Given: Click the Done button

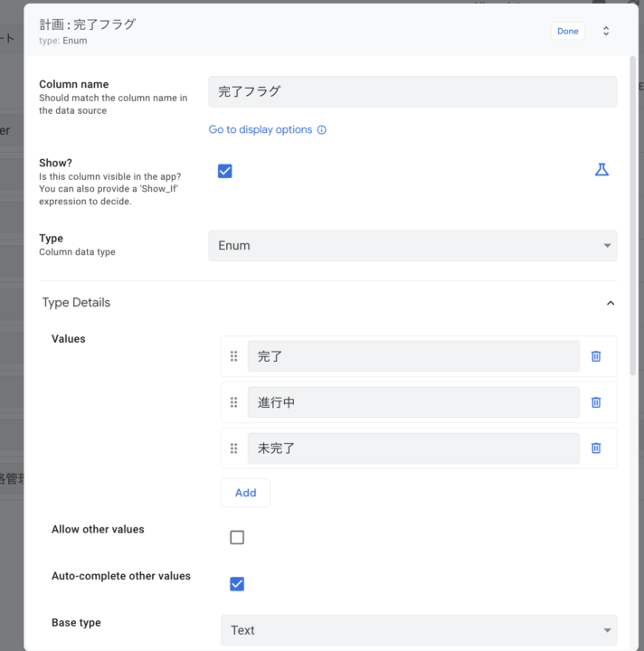Looking at the screenshot, I should 567,31.
